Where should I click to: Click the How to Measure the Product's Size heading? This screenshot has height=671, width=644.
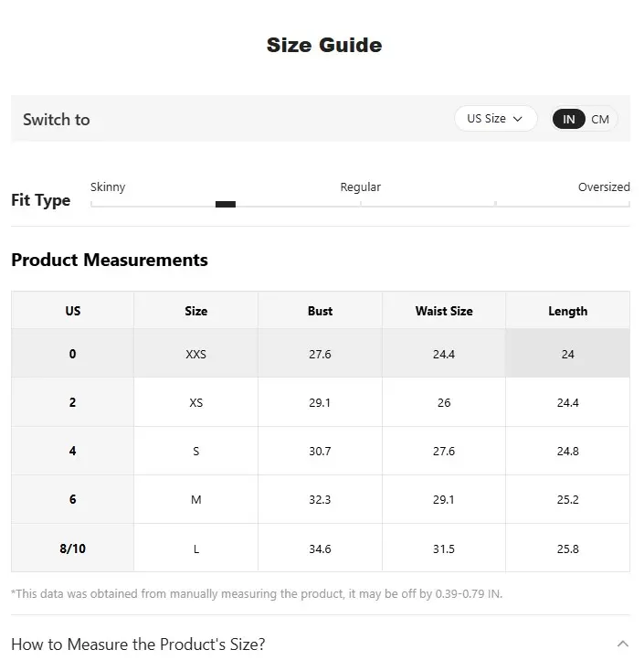pos(138,644)
